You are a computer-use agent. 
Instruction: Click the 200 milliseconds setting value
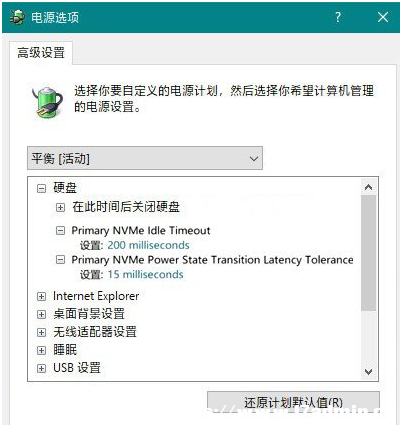click(x=148, y=245)
